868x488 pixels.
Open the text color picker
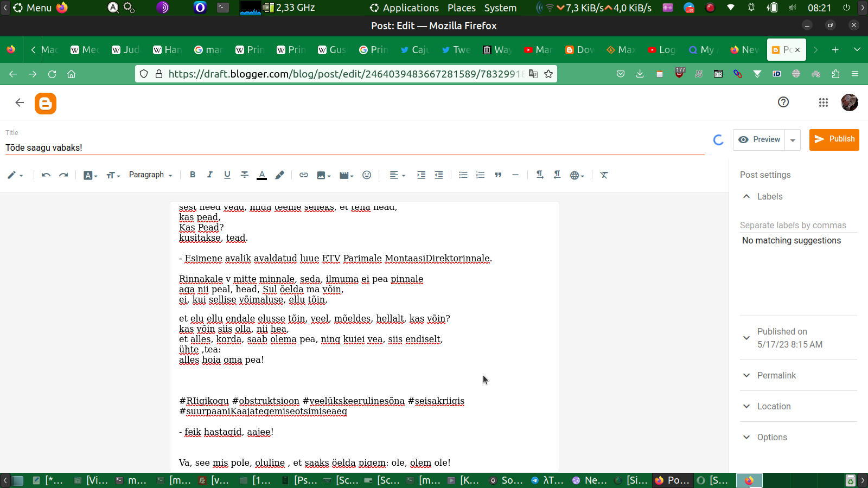262,175
